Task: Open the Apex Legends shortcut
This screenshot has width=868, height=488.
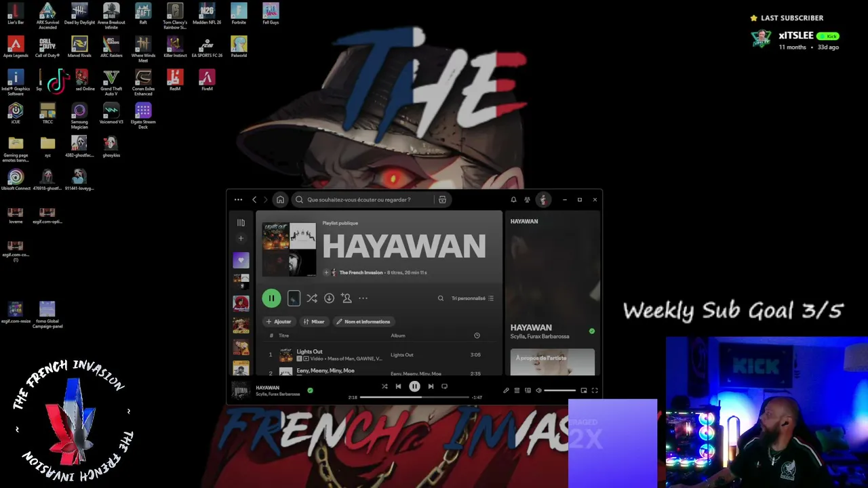Action: pos(16,47)
